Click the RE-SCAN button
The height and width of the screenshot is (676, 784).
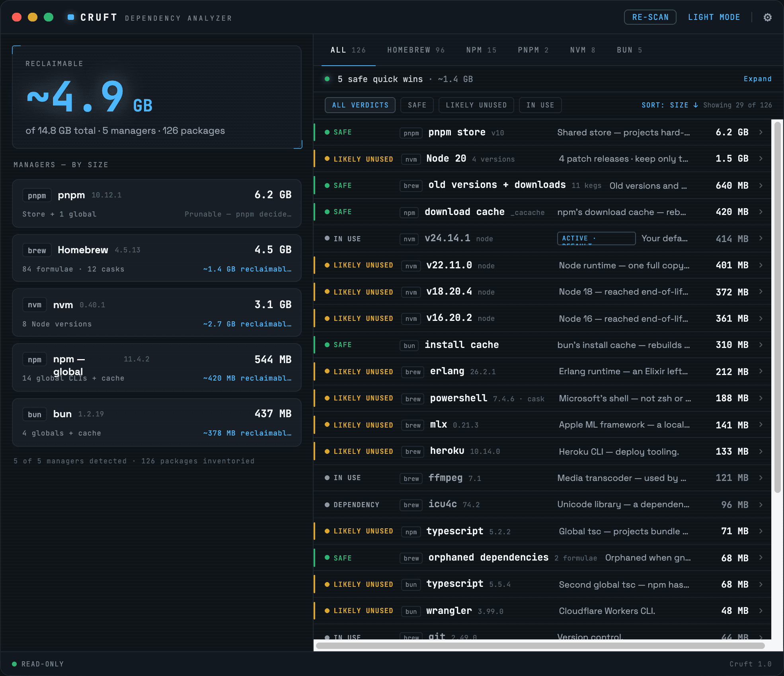point(650,17)
